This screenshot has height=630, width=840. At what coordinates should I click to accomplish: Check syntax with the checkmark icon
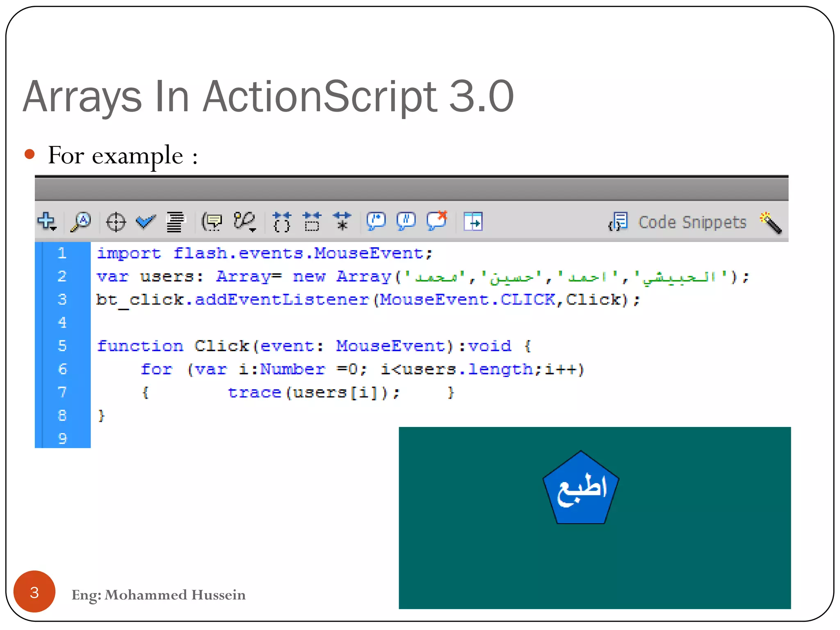point(145,222)
